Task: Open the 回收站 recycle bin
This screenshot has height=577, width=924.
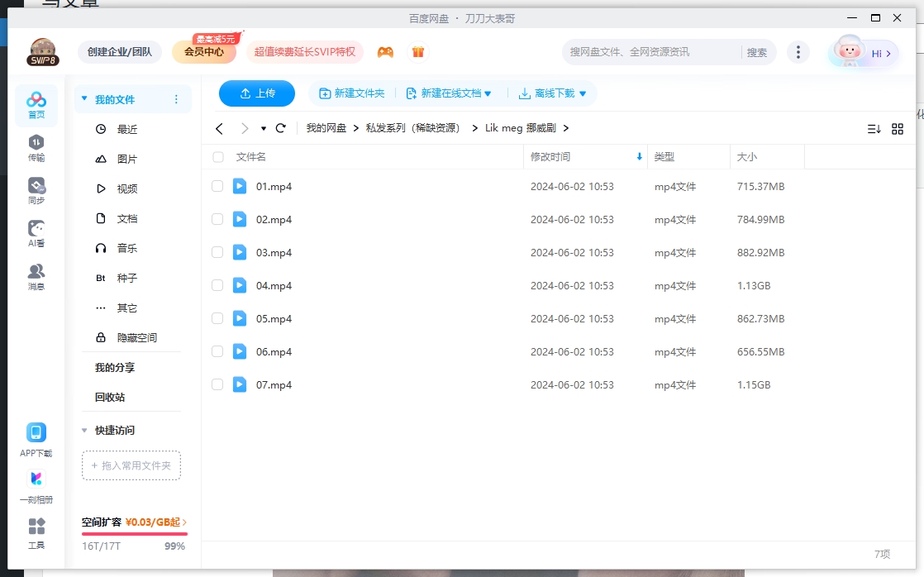Action: [x=108, y=396]
